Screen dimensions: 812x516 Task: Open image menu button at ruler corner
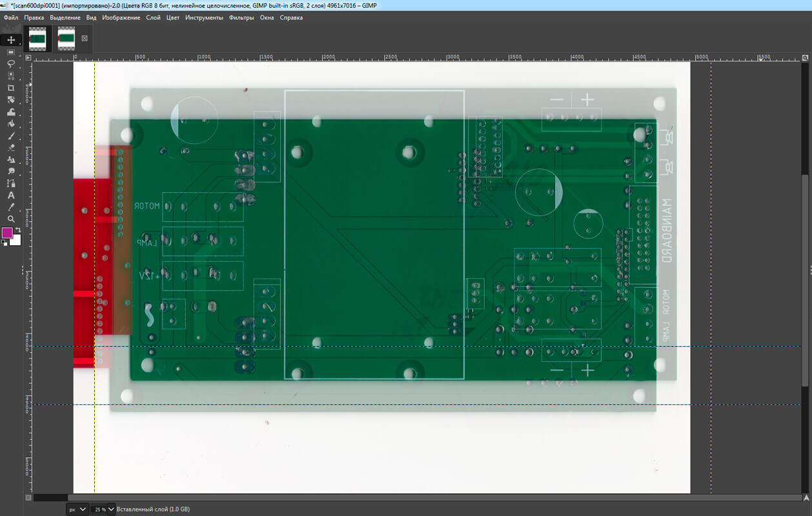point(28,57)
